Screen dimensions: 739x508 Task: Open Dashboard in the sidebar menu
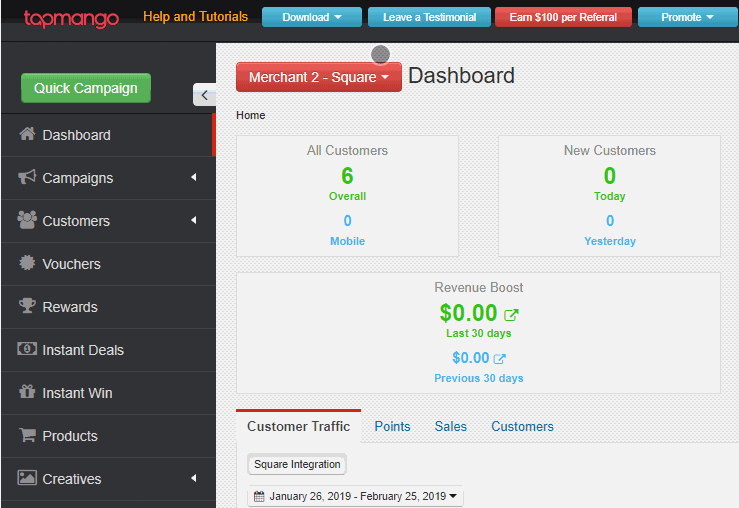coord(108,135)
